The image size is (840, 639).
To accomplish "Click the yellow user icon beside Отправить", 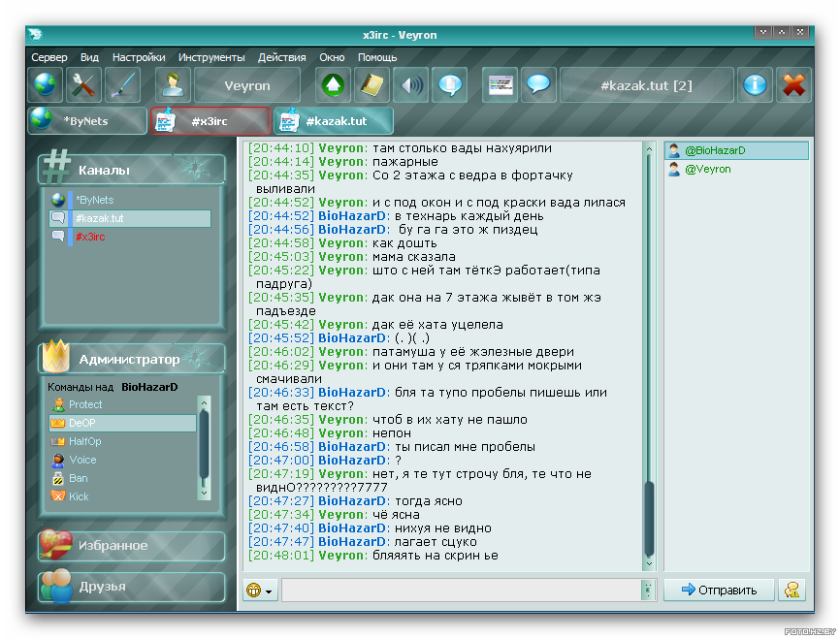I will [792, 590].
